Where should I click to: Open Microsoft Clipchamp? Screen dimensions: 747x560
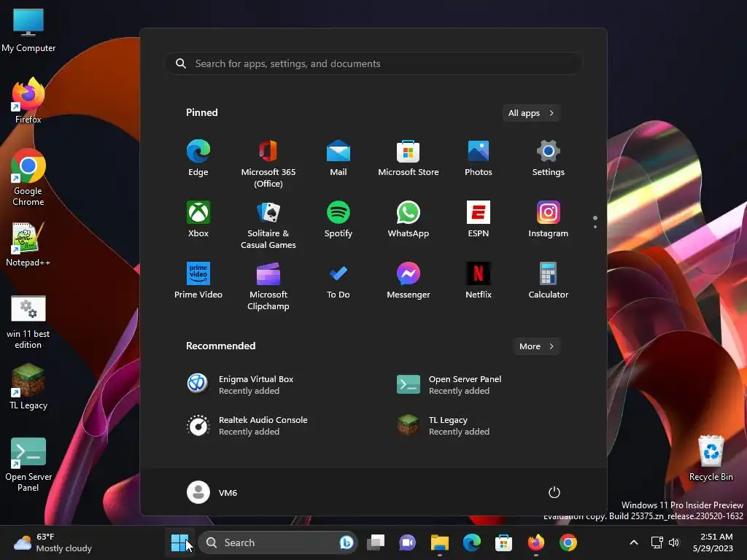(268, 286)
